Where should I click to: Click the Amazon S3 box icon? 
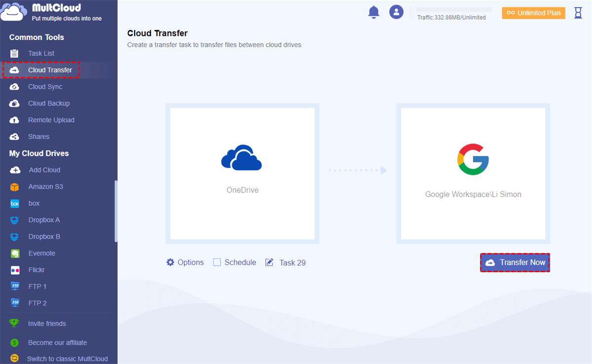point(15,187)
